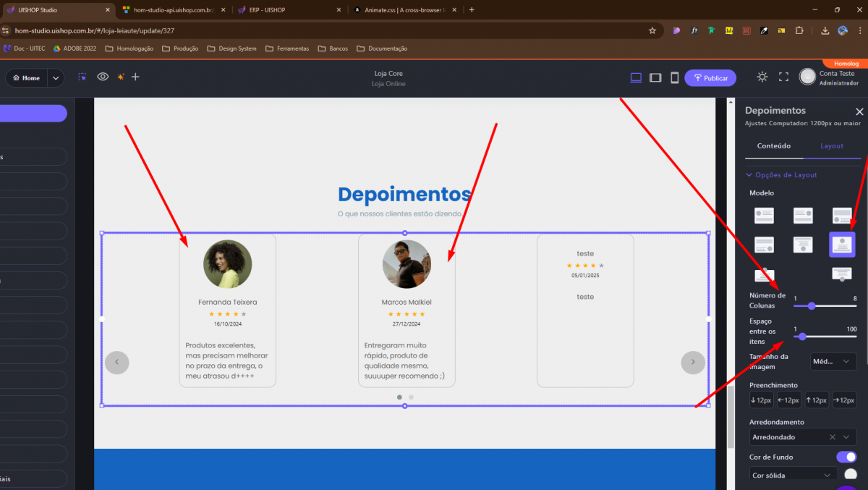Click the eye preview icon
Screen dimensions: 868x490
(103, 77)
